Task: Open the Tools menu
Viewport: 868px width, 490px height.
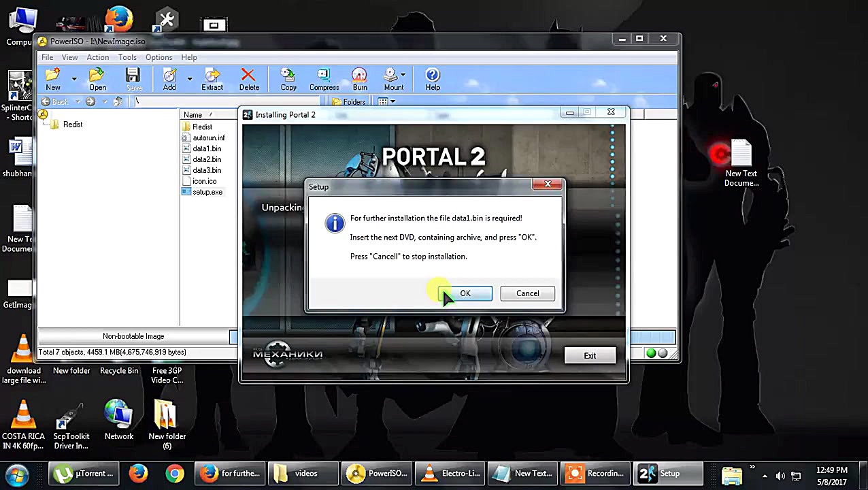Action: (127, 57)
